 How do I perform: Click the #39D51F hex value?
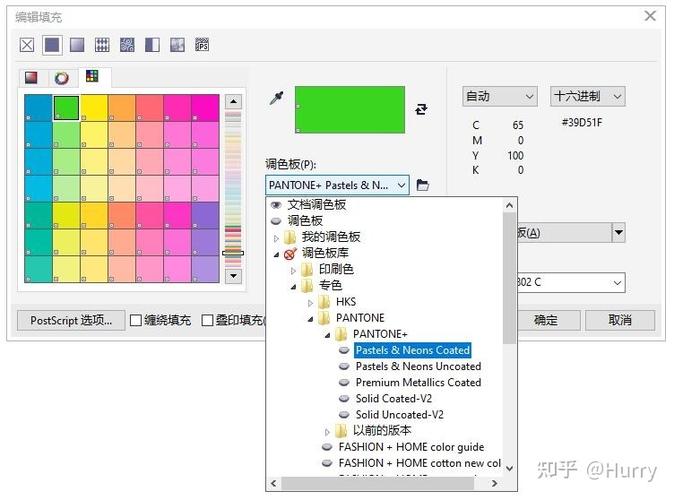click(x=582, y=123)
